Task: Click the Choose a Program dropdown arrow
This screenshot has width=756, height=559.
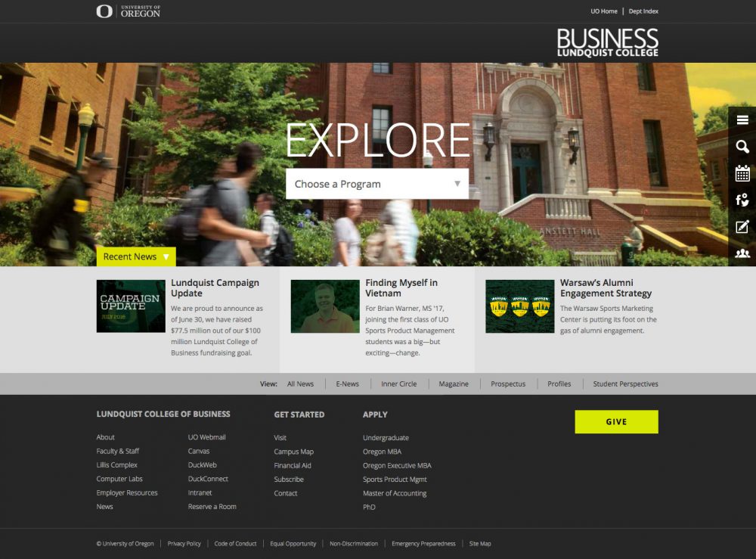Action: [x=457, y=184]
